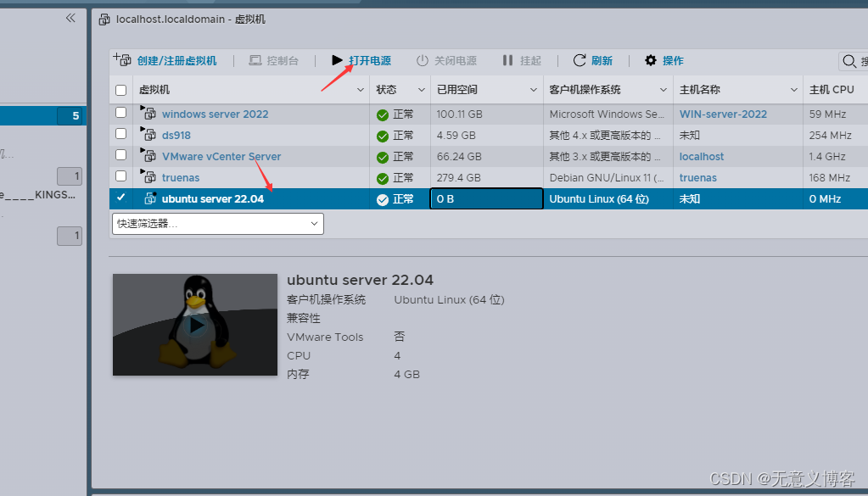Click Debian GNU/Linux 11 guest OS cell
Image resolution: width=868 pixels, height=496 pixels.
click(607, 177)
